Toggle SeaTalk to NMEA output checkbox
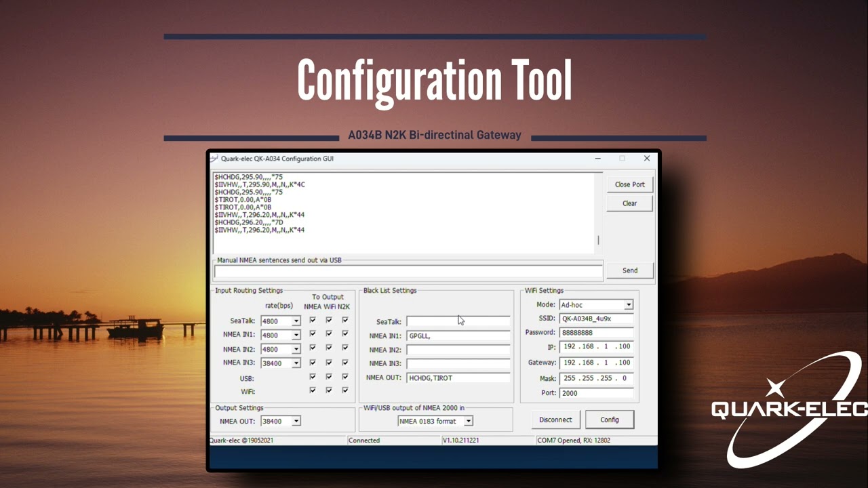Viewport: 868px width, 488px height. pos(313,320)
